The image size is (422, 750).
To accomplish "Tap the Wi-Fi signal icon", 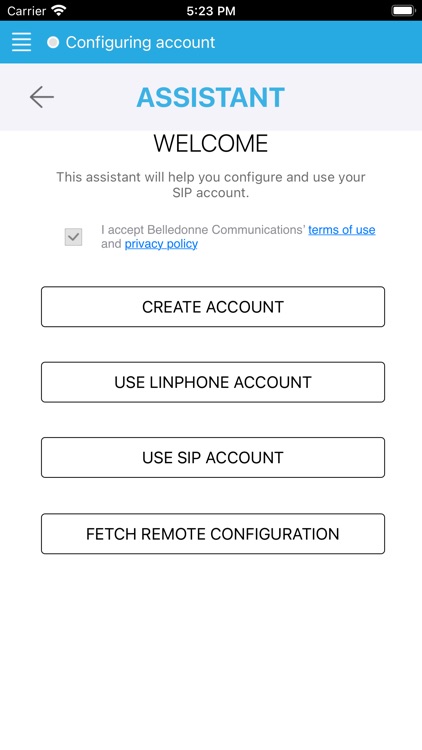I will [x=59, y=10].
